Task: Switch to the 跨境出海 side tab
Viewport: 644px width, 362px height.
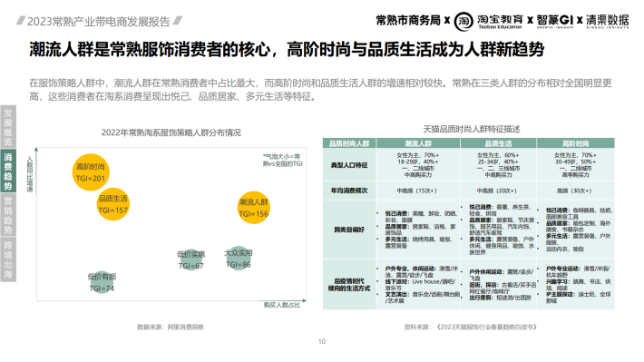Action: coord(8,259)
